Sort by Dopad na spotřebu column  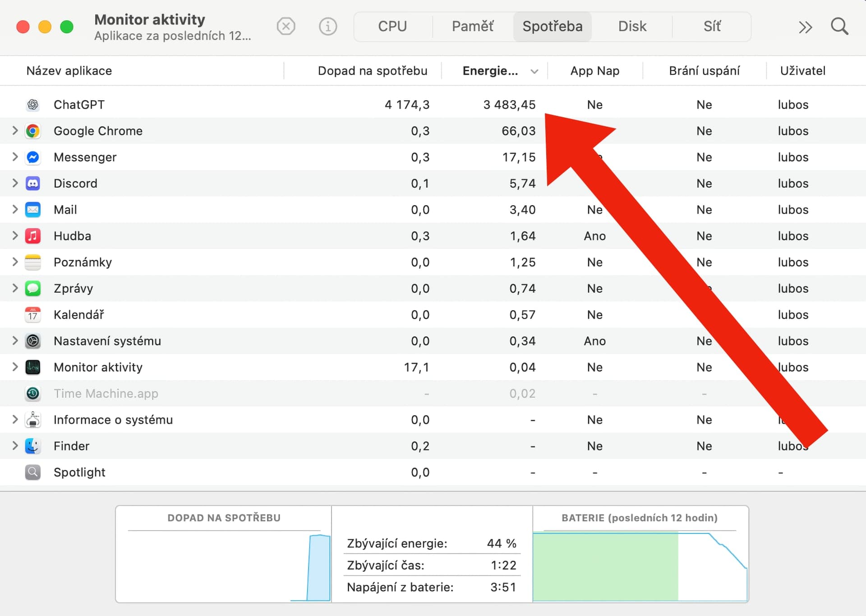pos(372,71)
